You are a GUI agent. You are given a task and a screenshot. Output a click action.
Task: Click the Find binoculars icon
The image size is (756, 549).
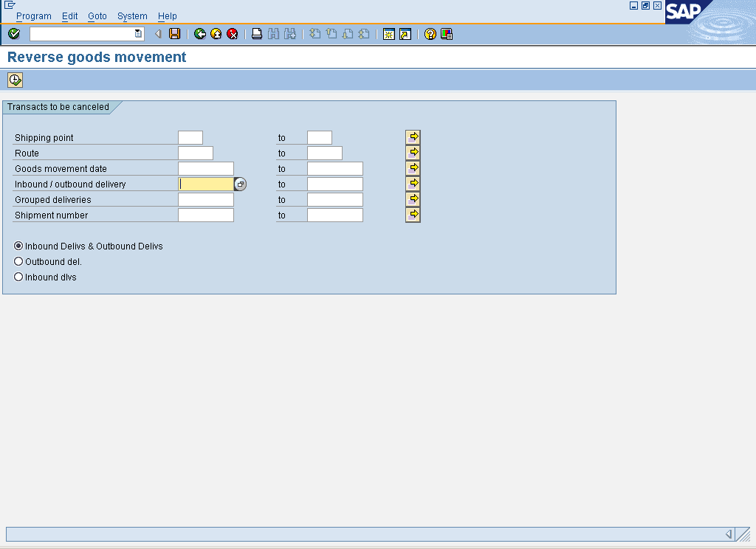pyautogui.click(x=273, y=34)
